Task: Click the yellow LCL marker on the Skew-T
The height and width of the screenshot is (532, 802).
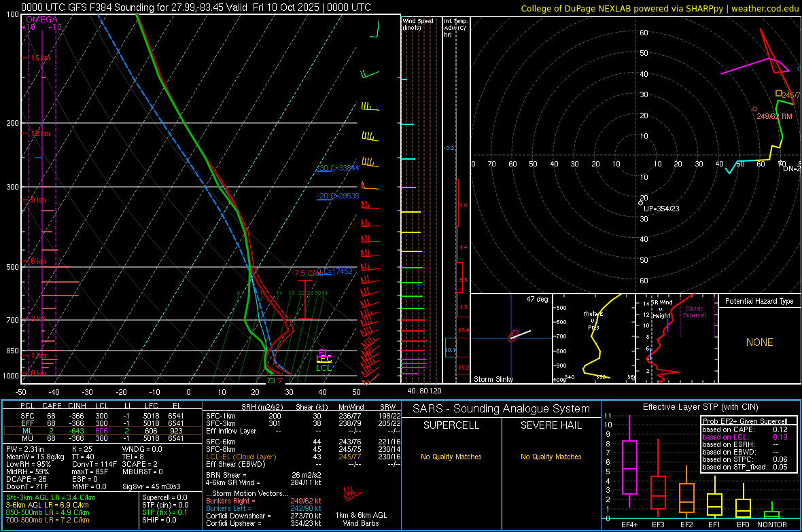Action: click(324, 359)
